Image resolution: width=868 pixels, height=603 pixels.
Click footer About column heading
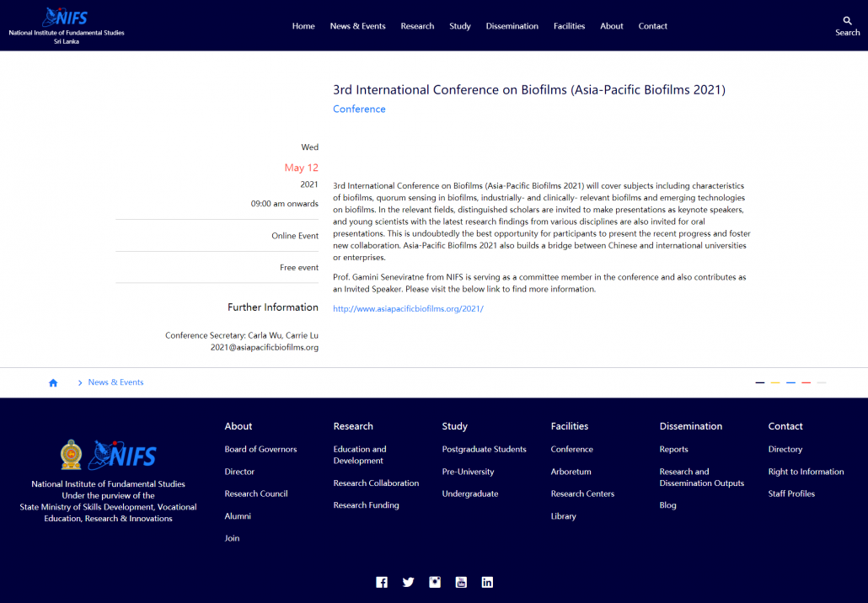[x=238, y=426]
